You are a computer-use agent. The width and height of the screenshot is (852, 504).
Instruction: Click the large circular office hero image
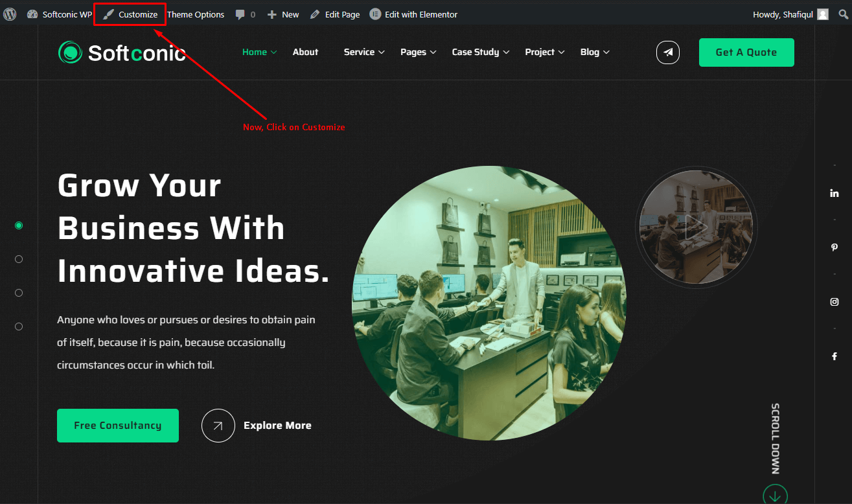[489, 303]
